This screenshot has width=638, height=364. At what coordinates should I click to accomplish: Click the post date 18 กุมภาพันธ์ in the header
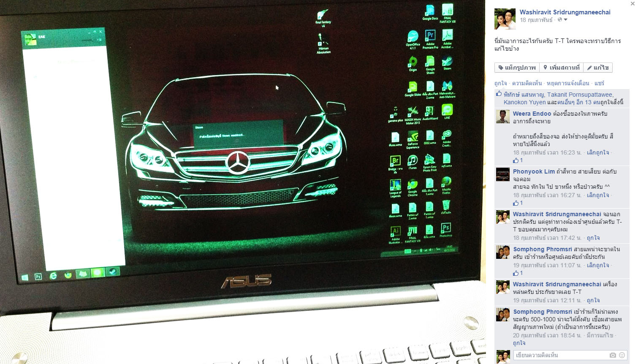[x=536, y=20]
